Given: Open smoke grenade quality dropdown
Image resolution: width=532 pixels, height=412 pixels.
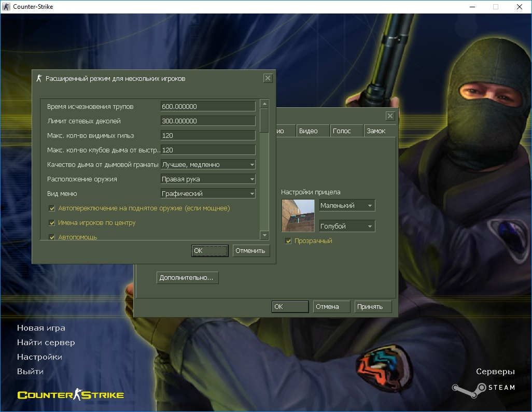Looking at the screenshot, I should (x=208, y=164).
